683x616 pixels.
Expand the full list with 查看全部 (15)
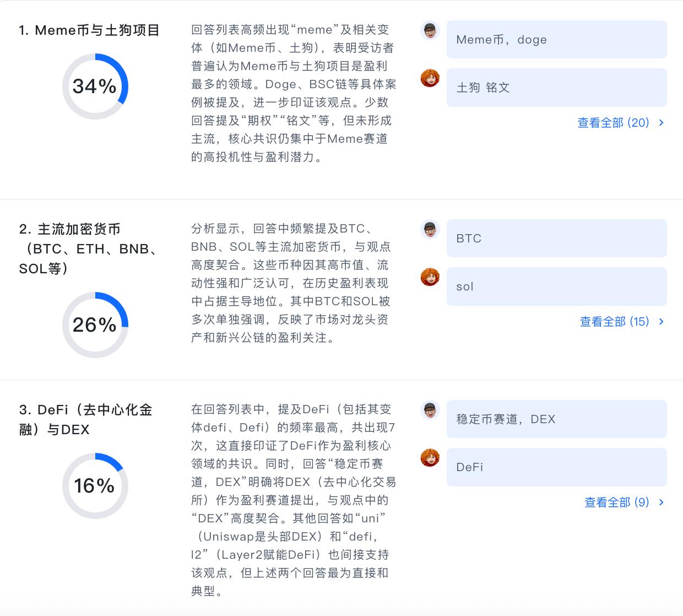pos(614,321)
